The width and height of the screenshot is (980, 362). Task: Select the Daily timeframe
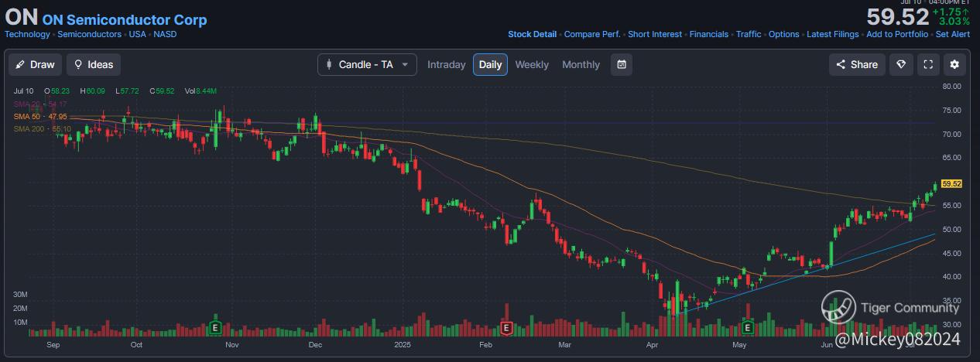point(491,64)
